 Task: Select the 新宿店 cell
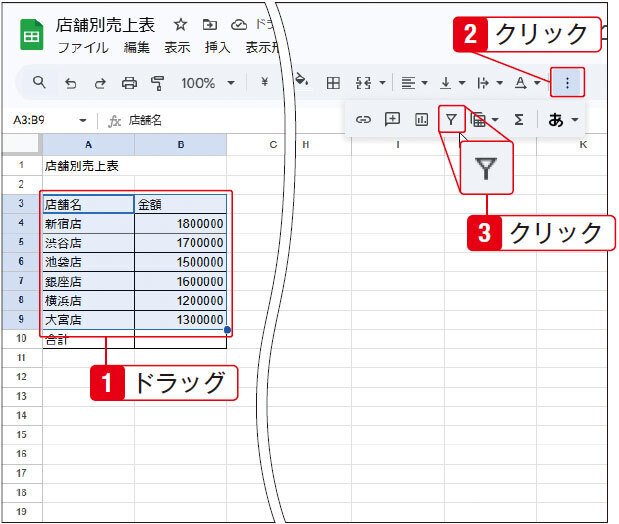click(88, 223)
